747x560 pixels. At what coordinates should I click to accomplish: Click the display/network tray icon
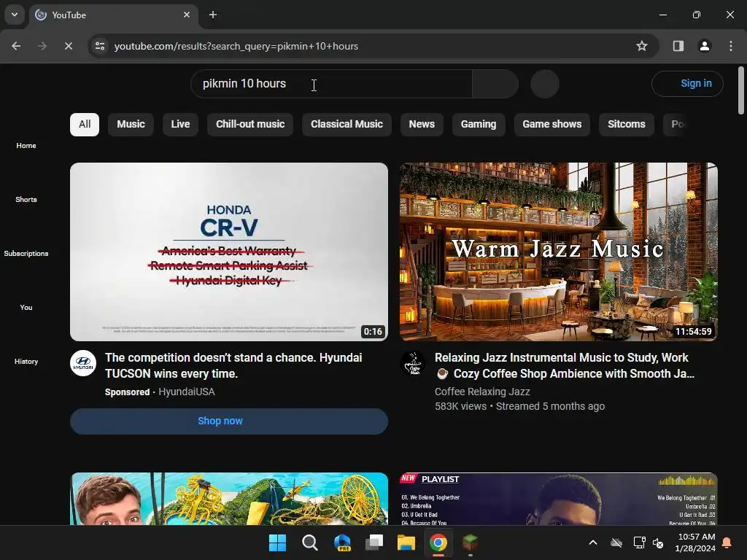639,542
